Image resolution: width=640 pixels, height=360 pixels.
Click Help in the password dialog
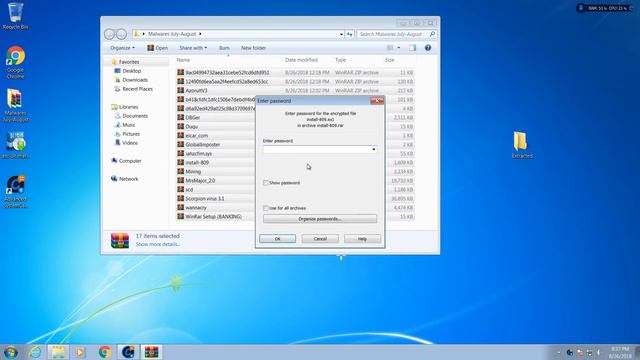pos(362,239)
